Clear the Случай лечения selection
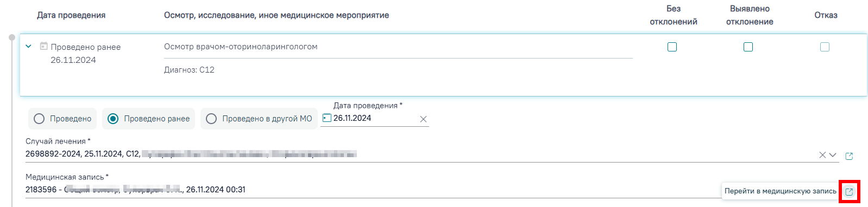868x207 pixels. tap(822, 155)
